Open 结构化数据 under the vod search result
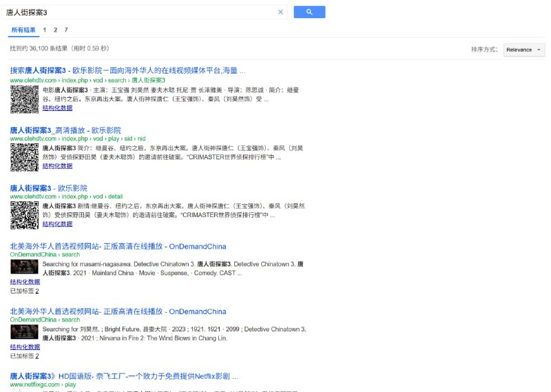 [57, 108]
